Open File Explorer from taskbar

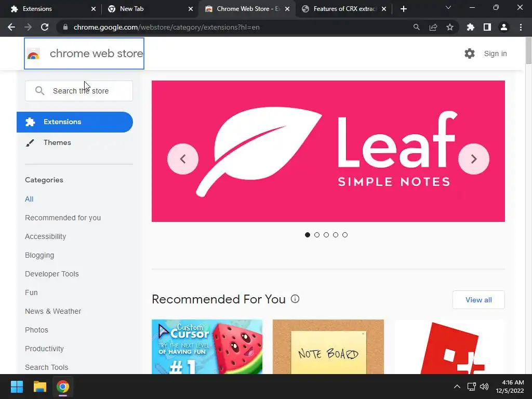(39, 387)
